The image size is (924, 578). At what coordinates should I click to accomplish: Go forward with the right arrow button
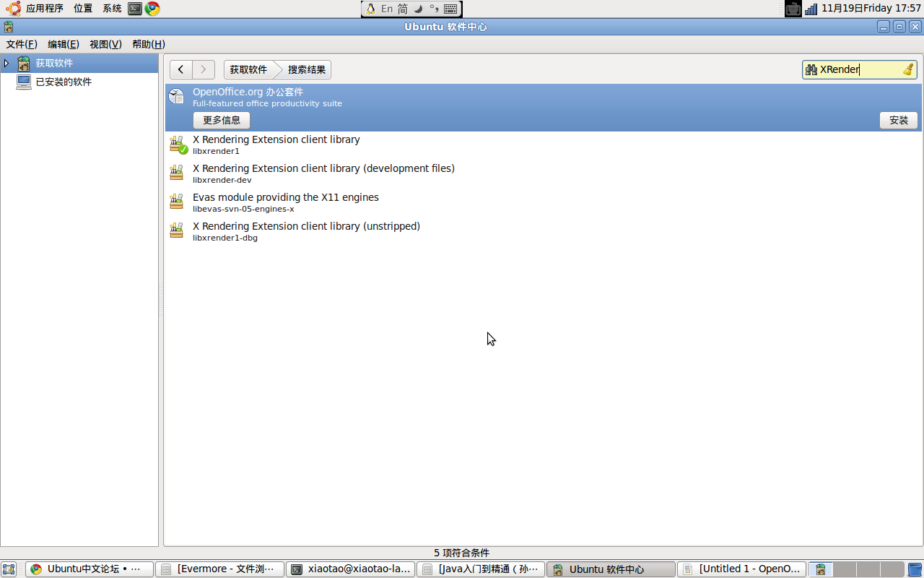[x=204, y=69]
